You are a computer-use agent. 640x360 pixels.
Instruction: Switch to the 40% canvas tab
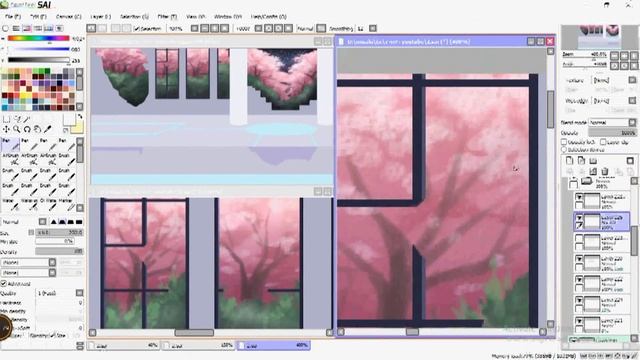click(x=123, y=345)
